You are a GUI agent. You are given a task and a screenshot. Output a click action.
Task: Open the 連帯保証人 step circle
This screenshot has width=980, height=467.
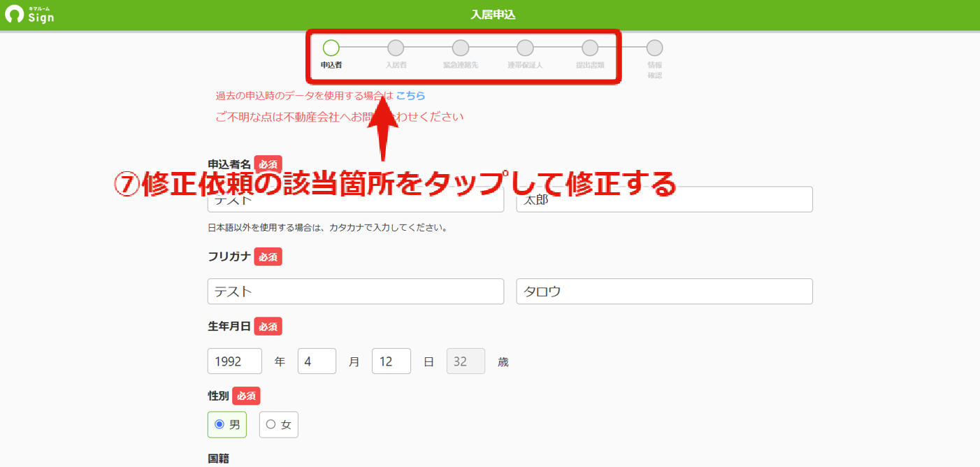(x=525, y=48)
